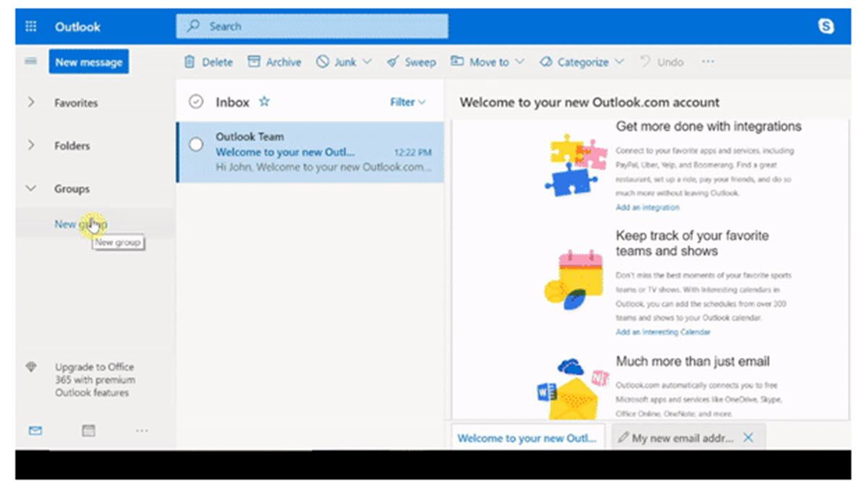Click the search magnifier icon
Screen dimensions: 868x495
pyautogui.click(x=193, y=26)
